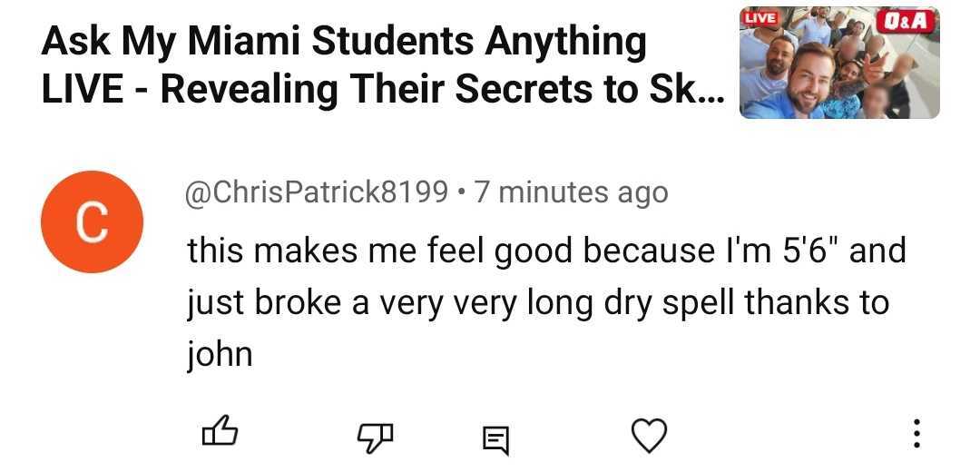Click the 5'6" height text in the comment

(808, 251)
